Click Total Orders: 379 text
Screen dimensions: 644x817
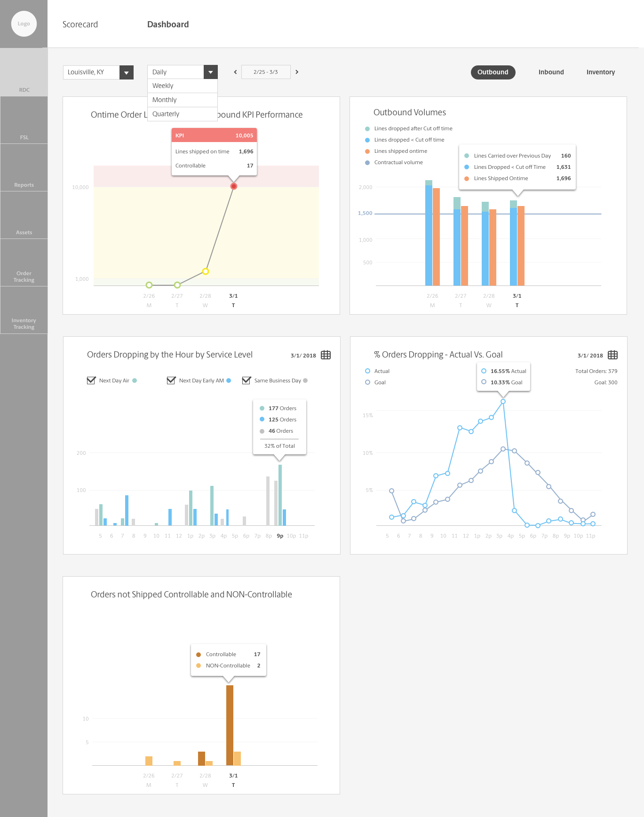(x=596, y=371)
